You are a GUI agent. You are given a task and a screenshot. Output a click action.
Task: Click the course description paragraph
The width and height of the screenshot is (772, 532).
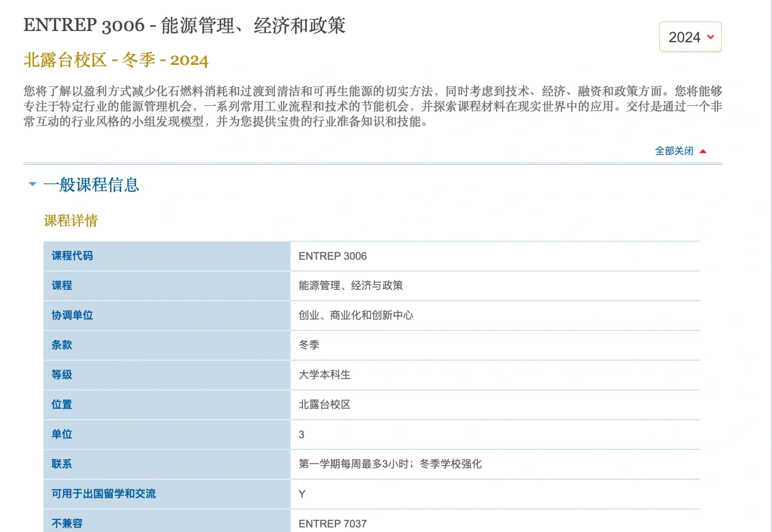click(x=373, y=106)
